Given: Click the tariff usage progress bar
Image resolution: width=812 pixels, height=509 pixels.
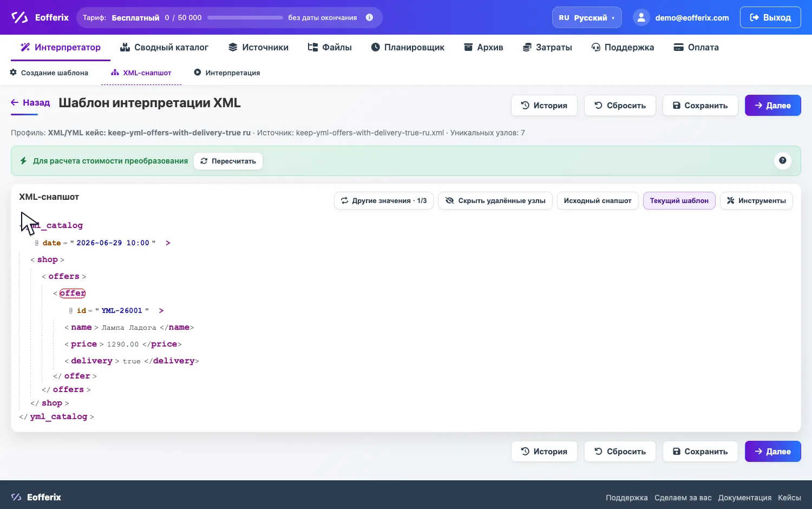Looking at the screenshot, I should pyautogui.click(x=245, y=17).
